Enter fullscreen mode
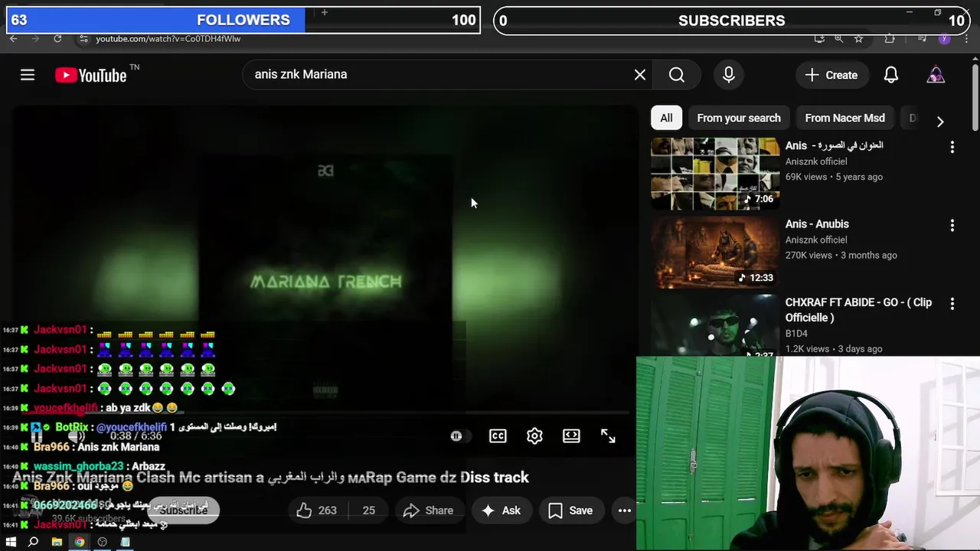The height and width of the screenshot is (551, 980). click(608, 435)
